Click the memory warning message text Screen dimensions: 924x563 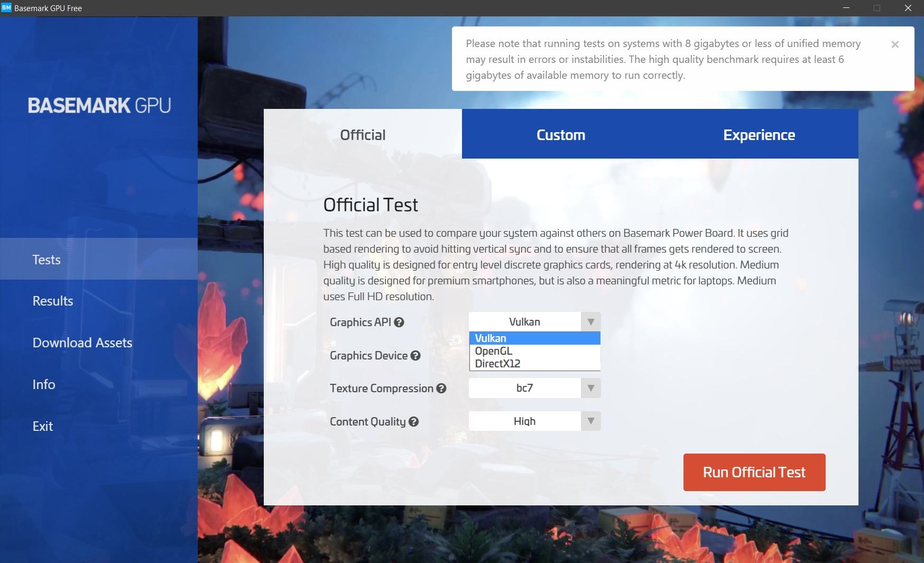point(663,59)
